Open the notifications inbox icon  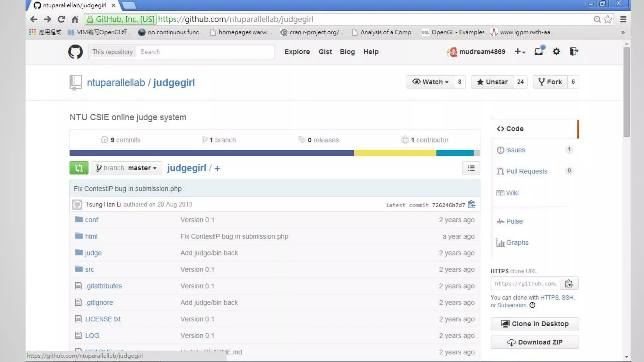pos(539,52)
